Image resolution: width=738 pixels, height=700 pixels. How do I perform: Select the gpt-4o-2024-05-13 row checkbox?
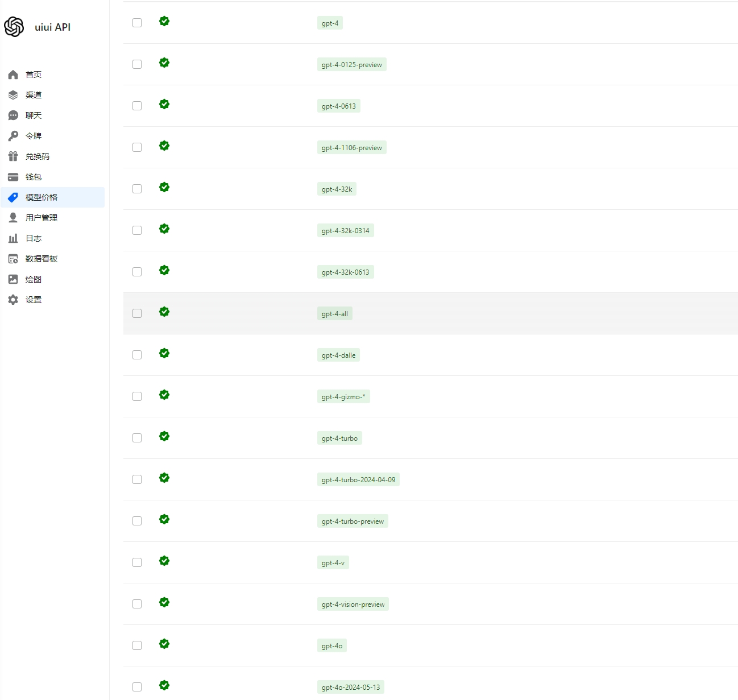pos(137,687)
